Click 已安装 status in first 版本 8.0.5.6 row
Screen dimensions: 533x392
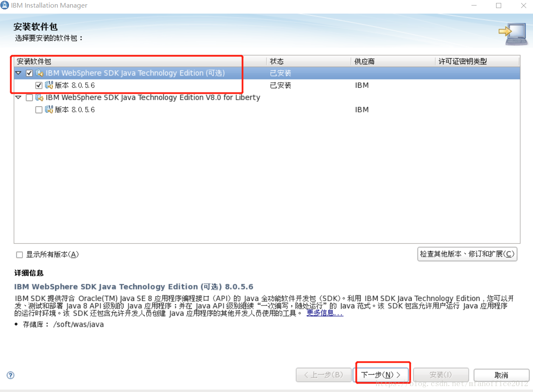click(x=281, y=85)
